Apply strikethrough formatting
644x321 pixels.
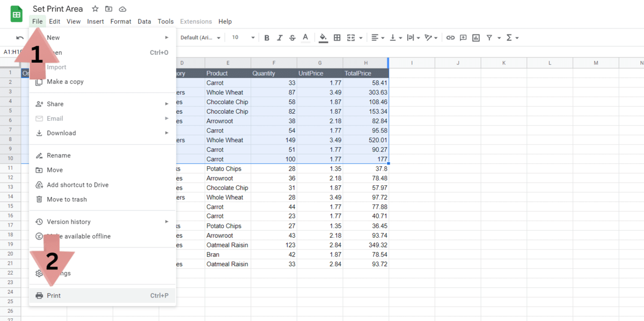[x=292, y=38]
